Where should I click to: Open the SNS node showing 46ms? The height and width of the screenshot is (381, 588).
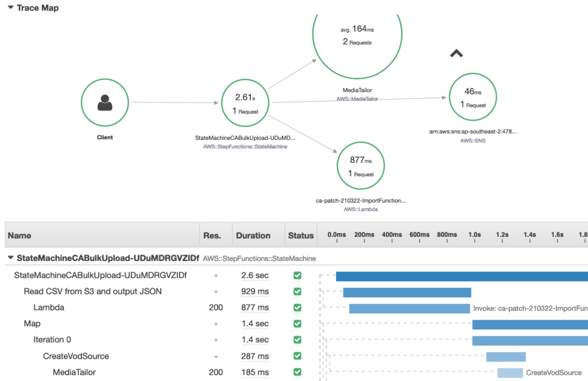(472, 96)
